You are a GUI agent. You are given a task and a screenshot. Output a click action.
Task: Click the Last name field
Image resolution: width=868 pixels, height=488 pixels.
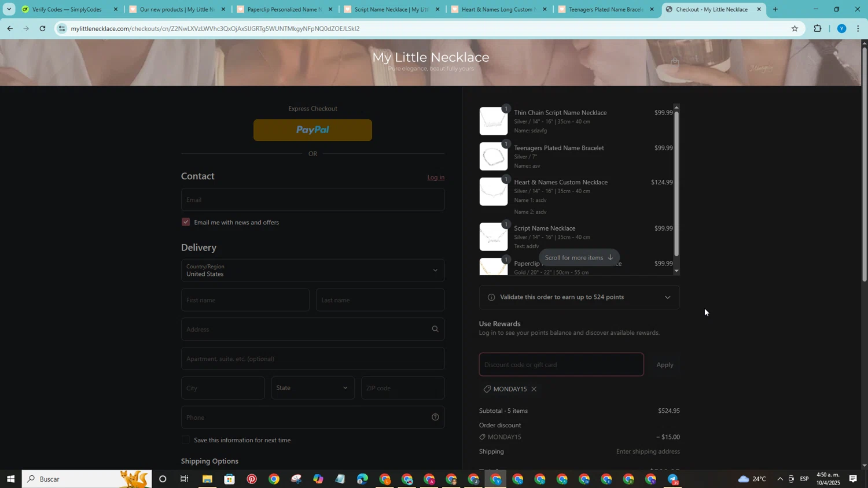380,300
